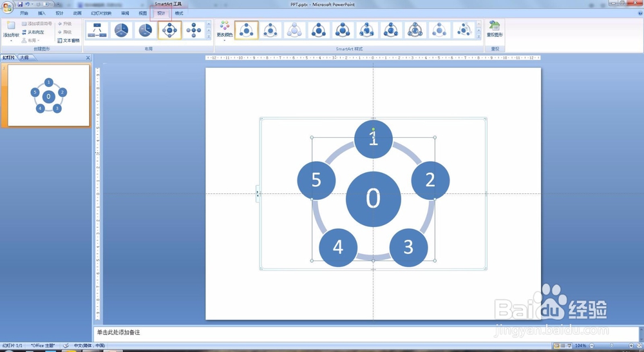
Task: Open the 视图 tab
Action: (143, 13)
